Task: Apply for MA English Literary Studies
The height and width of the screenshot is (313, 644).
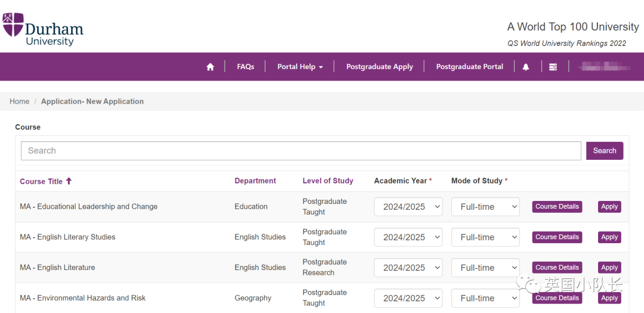Action: 609,237
